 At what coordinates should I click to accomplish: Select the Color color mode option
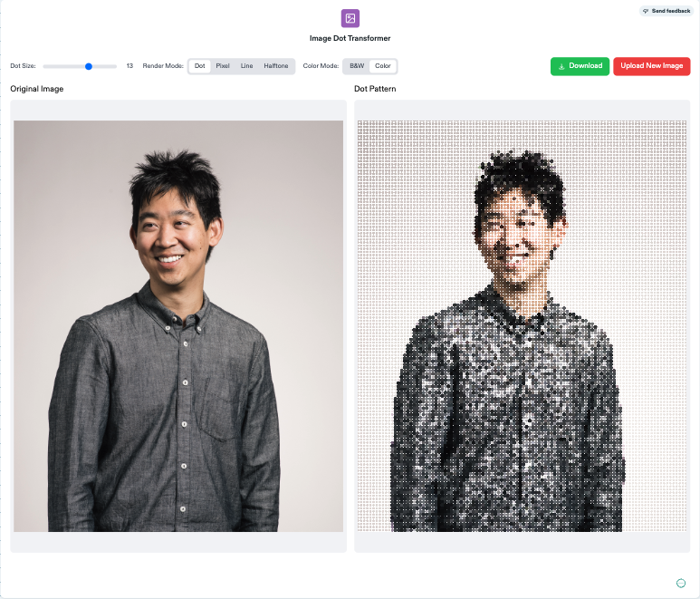(x=383, y=66)
